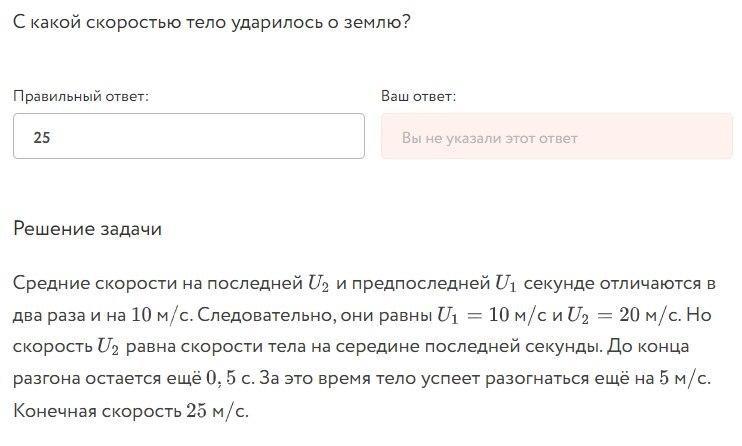Click the U₂ symbol after 'последней'

pos(318,284)
